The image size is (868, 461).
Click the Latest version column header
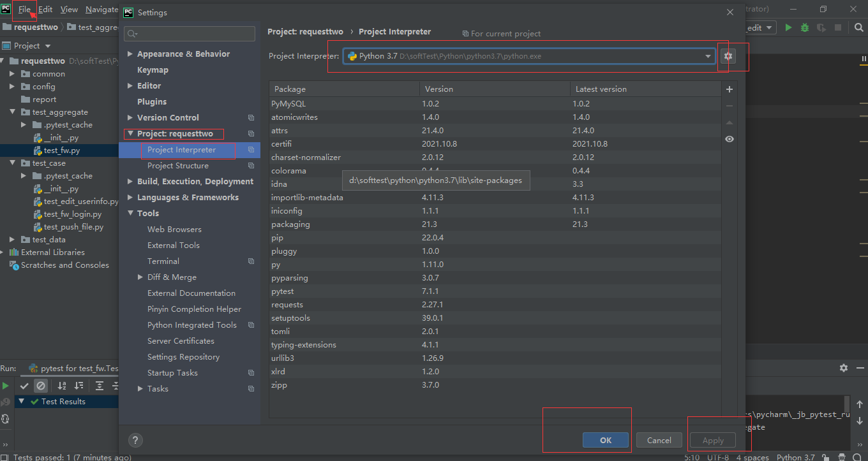pos(645,89)
